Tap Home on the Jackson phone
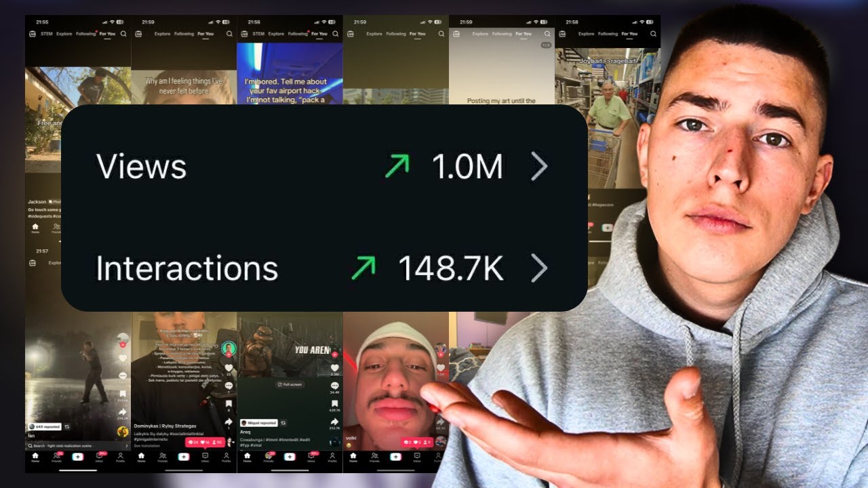Screen dimensions: 868x488 click(35, 228)
